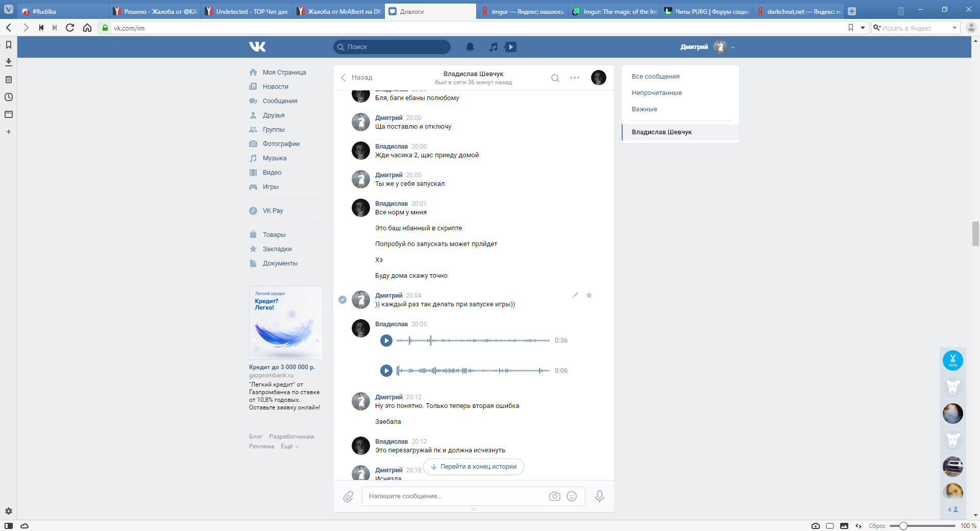
Task: Go back with the Назад link
Action: [x=357, y=78]
